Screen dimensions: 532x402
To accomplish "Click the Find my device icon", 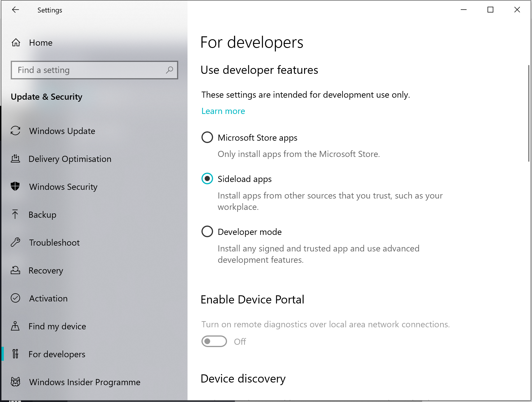I will [15, 326].
